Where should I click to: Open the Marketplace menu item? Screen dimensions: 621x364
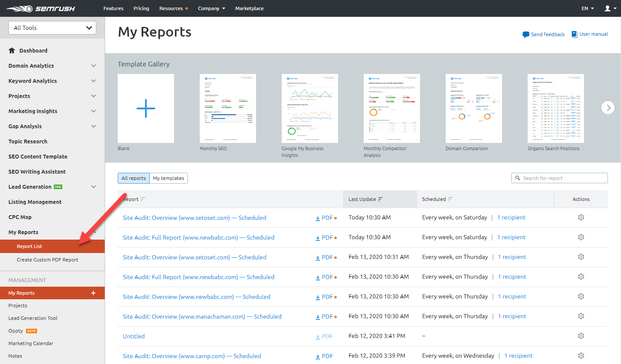[249, 8]
